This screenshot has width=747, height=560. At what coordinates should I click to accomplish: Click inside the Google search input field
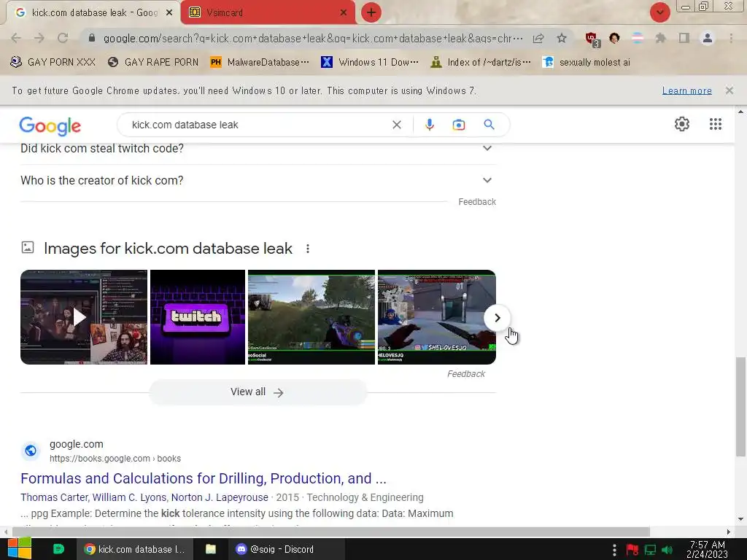[258, 125]
